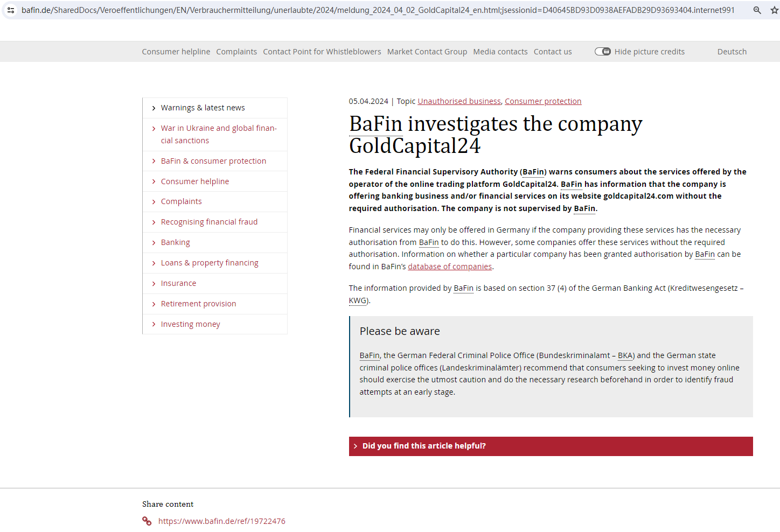Open Consumer helpline in top navigation
Screen dimensions: 780x532
(176, 52)
